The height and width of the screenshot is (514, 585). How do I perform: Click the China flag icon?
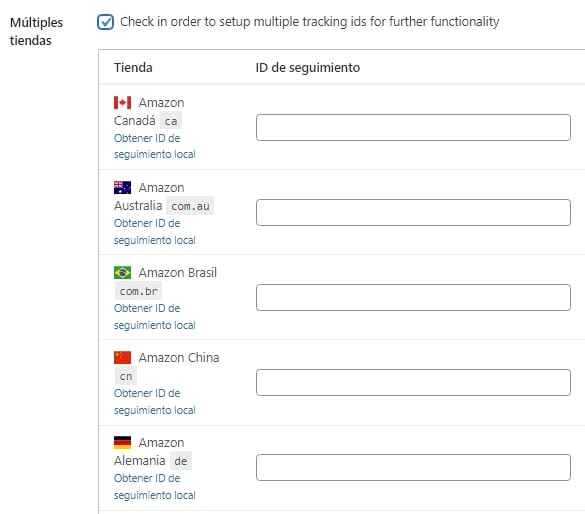(x=122, y=357)
